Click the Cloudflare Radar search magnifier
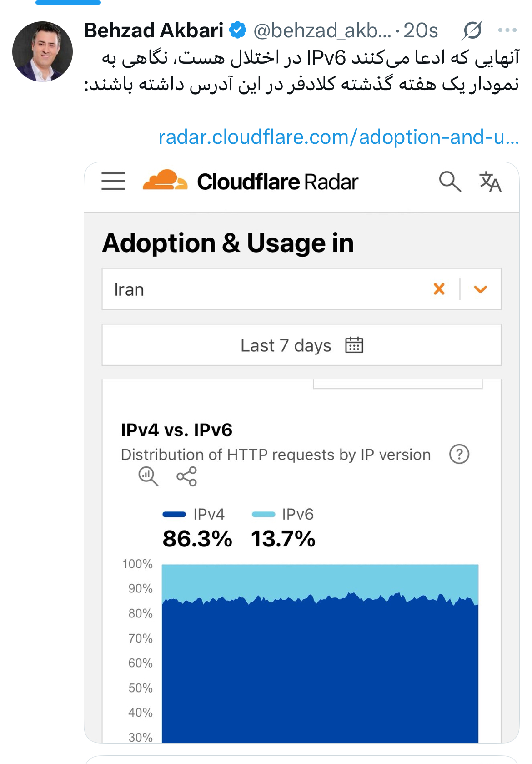532x764 pixels. click(450, 182)
